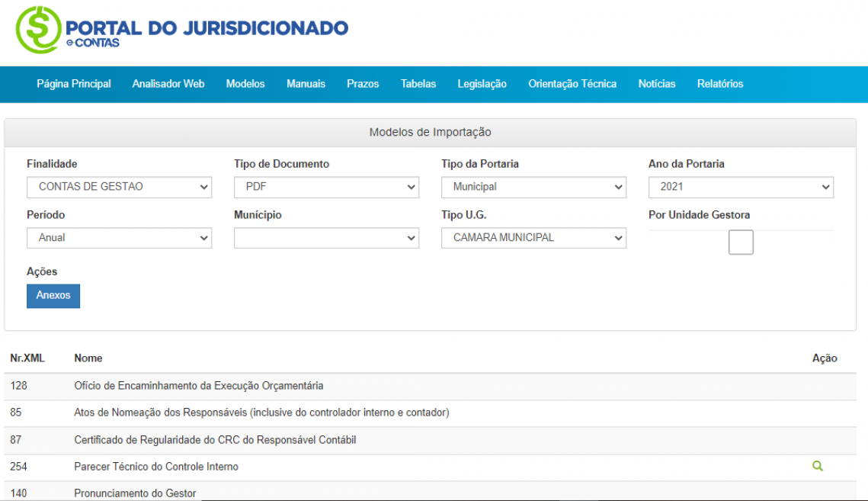Go to Página Principal menu item
The width and height of the screenshot is (868, 501).
click(x=74, y=84)
